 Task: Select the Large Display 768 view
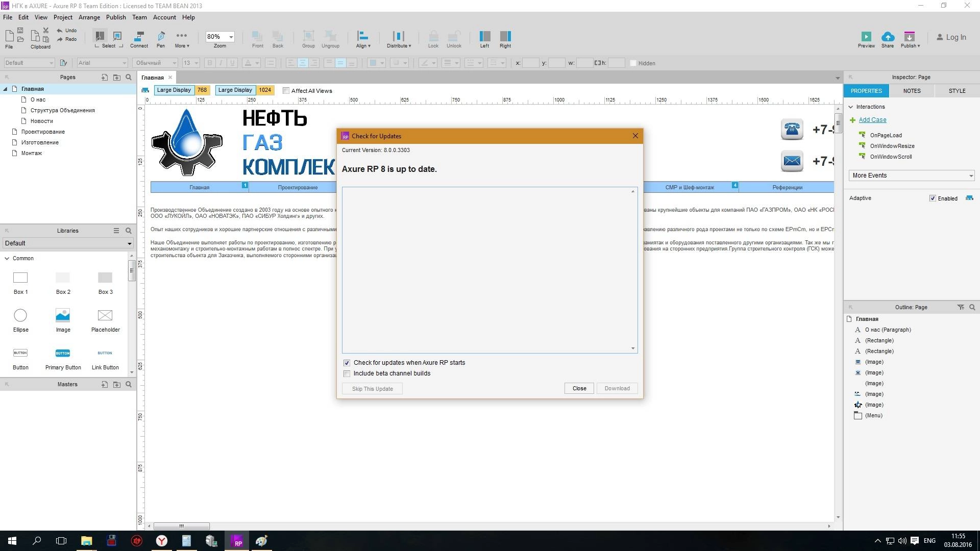tap(182, 90)
